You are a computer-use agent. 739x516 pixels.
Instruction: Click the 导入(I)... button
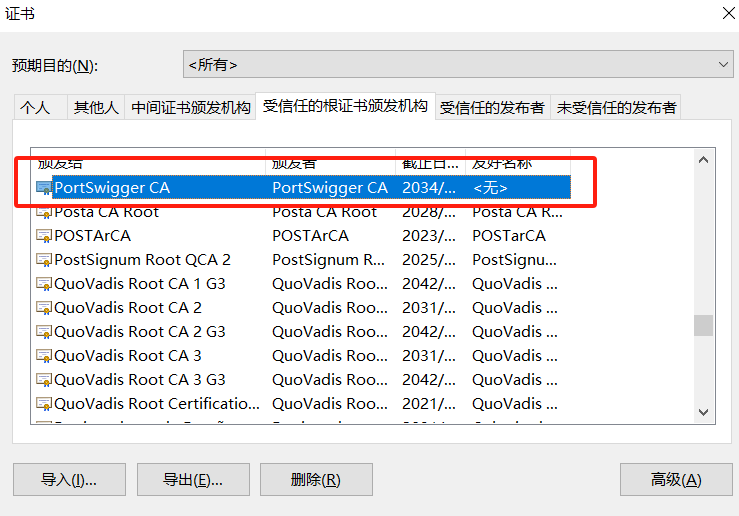coord(69,480)
